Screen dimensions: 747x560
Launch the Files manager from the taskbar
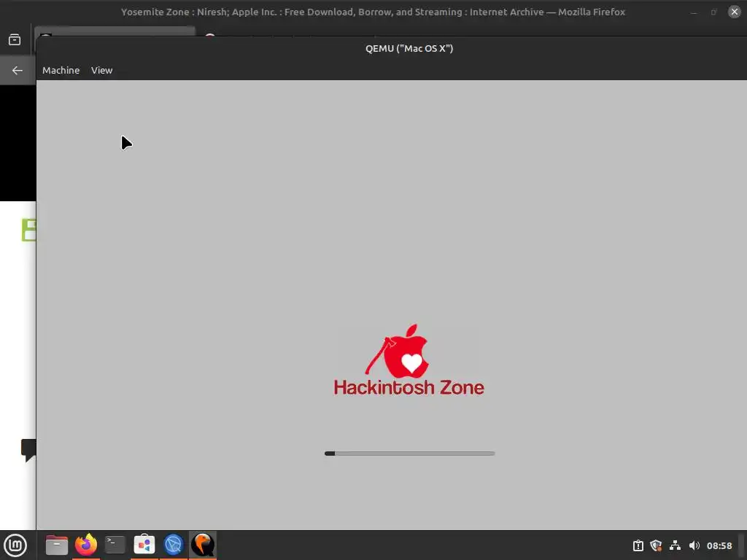[x=57, y=545]
